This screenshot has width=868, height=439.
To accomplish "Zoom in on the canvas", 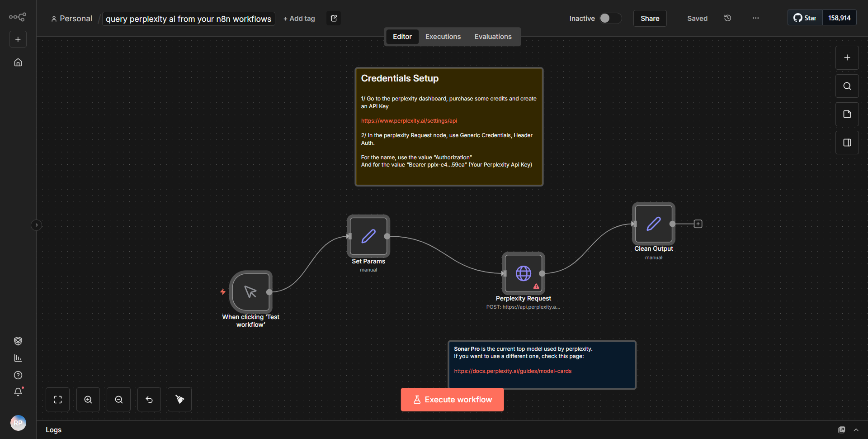I will tap(88, 399).
